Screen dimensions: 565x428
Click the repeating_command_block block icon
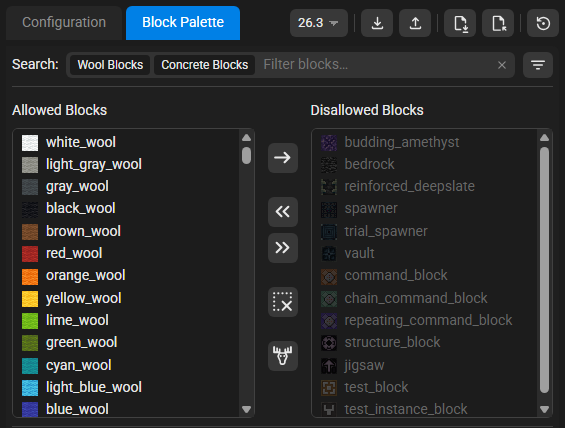tap(329, 321)
